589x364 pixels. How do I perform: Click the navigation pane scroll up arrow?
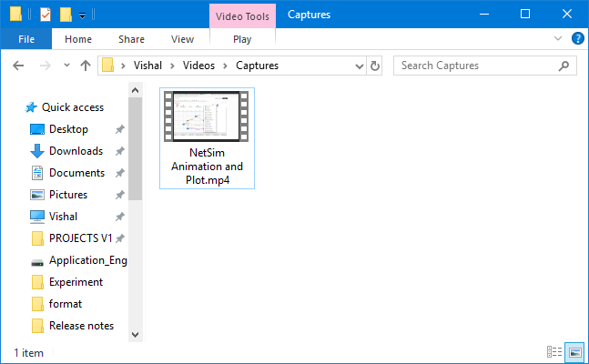point(136,90)
